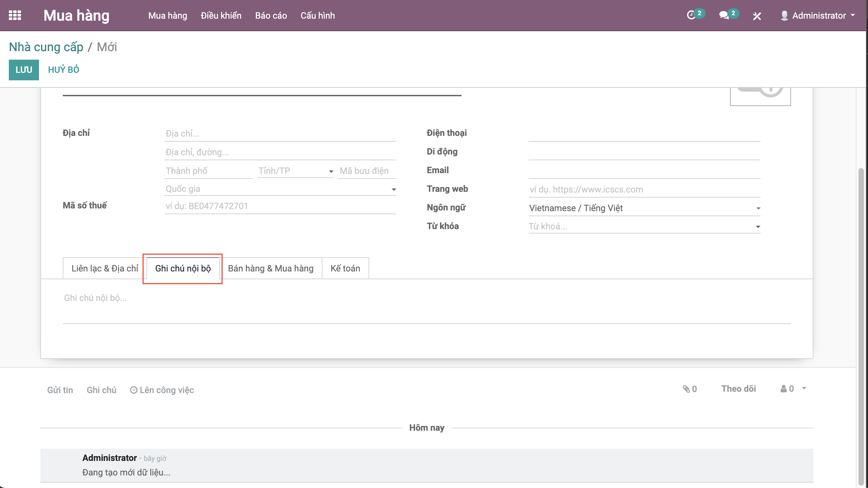Viewport: 868px width, 488px height.
Task: Click the LƯU save button
Action: point(24,70)
